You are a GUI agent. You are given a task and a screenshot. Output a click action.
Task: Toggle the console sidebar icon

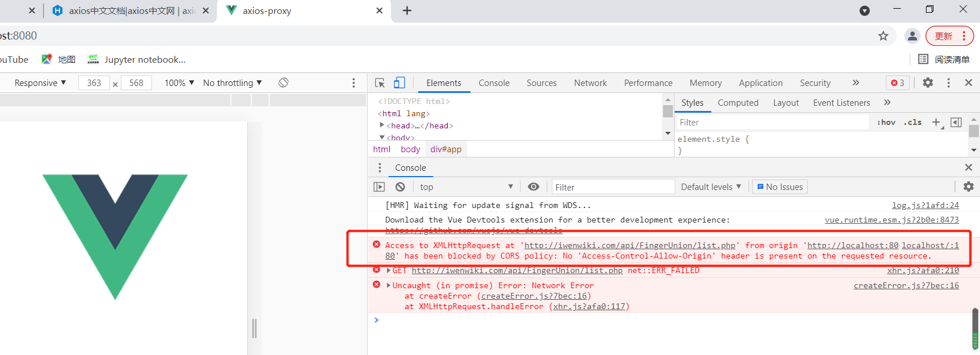379,187
